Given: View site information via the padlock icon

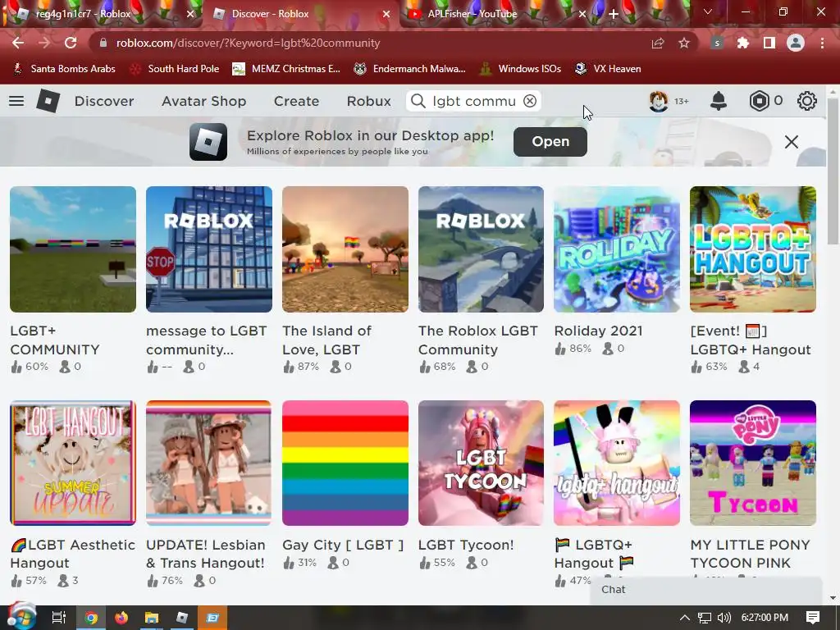Looking at the screenshot, I should [103, 43].
